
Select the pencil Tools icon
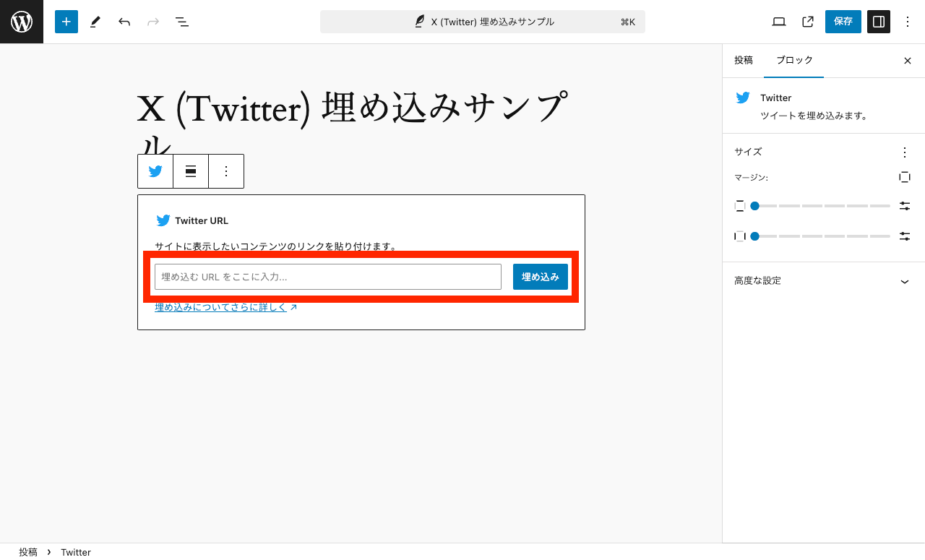click(95, 22)
